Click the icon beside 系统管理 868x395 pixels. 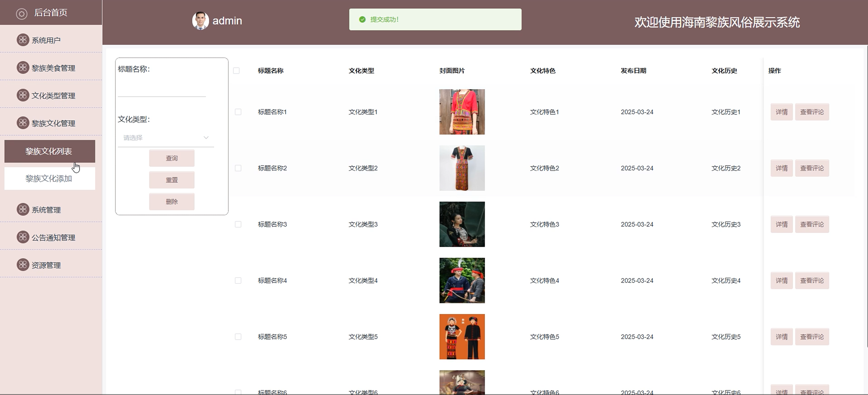(23, 209)
